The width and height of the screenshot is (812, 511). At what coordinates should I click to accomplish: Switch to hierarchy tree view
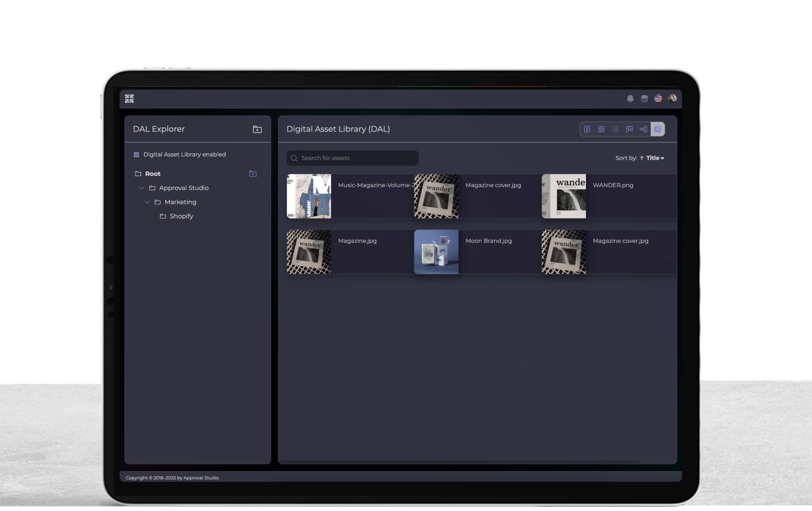643,129
